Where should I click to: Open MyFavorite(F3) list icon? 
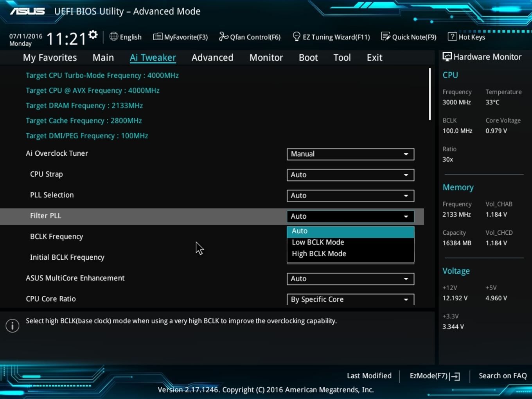[158, 37]
